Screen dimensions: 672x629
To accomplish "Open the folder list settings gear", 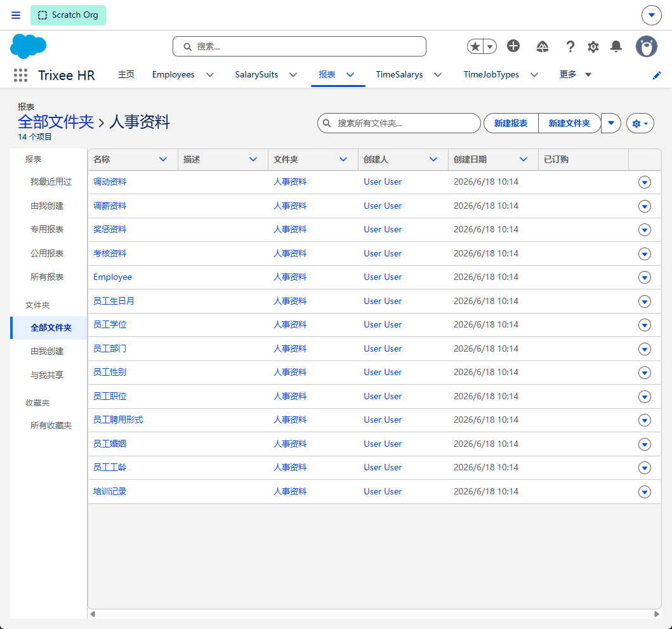I will (640, 124).
